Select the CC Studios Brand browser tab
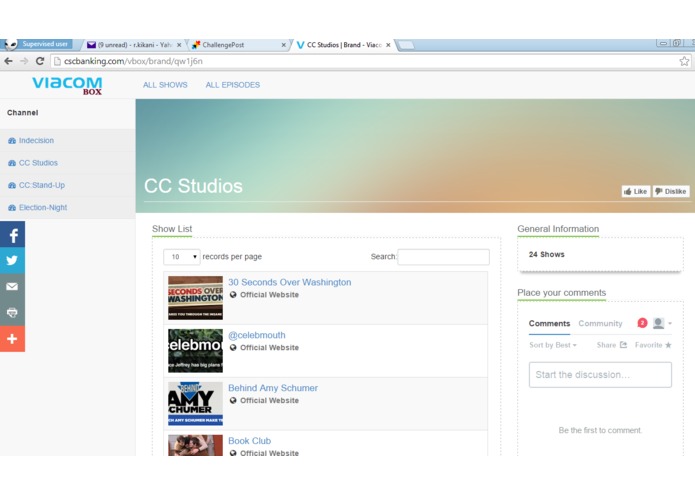This screenshot has height=494, width=695. [x=344, y=45]
